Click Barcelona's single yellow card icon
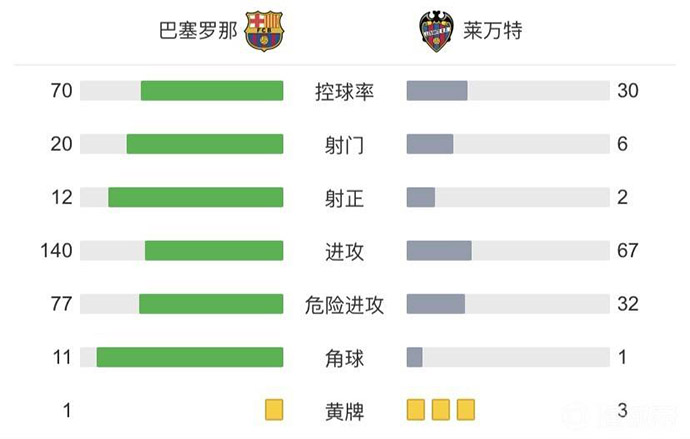 274,409
